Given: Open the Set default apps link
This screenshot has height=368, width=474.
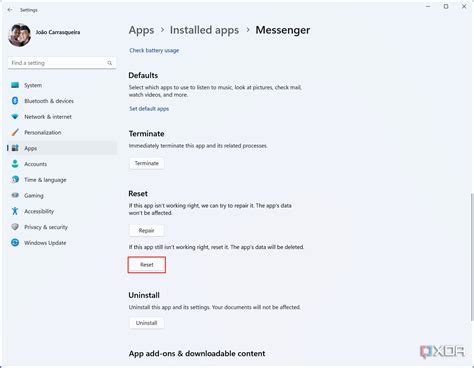Looking at the screenshot, I should pyautogui.click(x=149, y=109).
